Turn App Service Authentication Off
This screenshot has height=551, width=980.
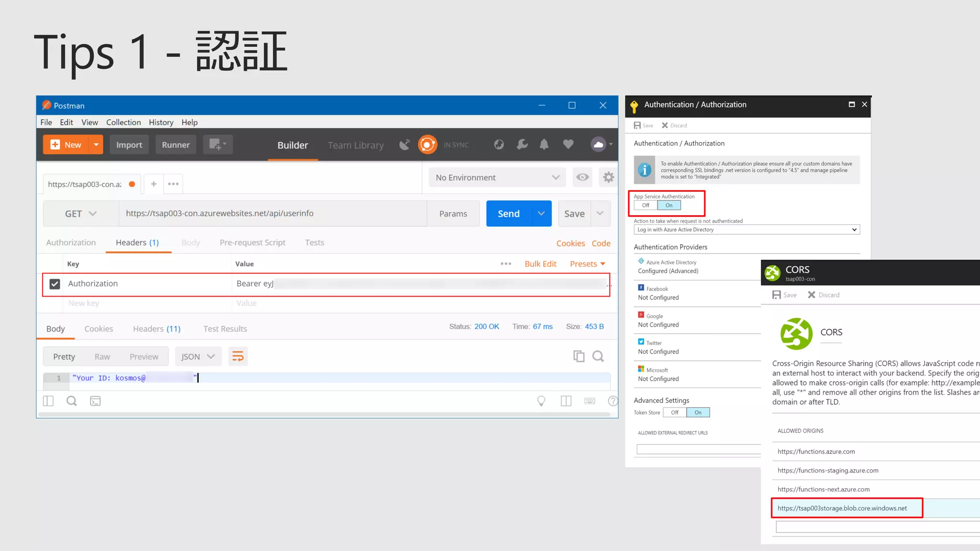click(x=646, y=205)
